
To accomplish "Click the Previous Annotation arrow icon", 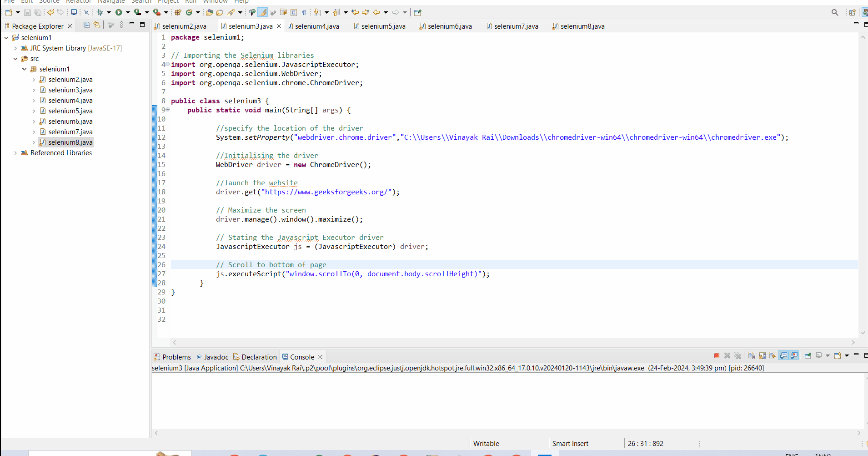I will click(x=336, y=12).
